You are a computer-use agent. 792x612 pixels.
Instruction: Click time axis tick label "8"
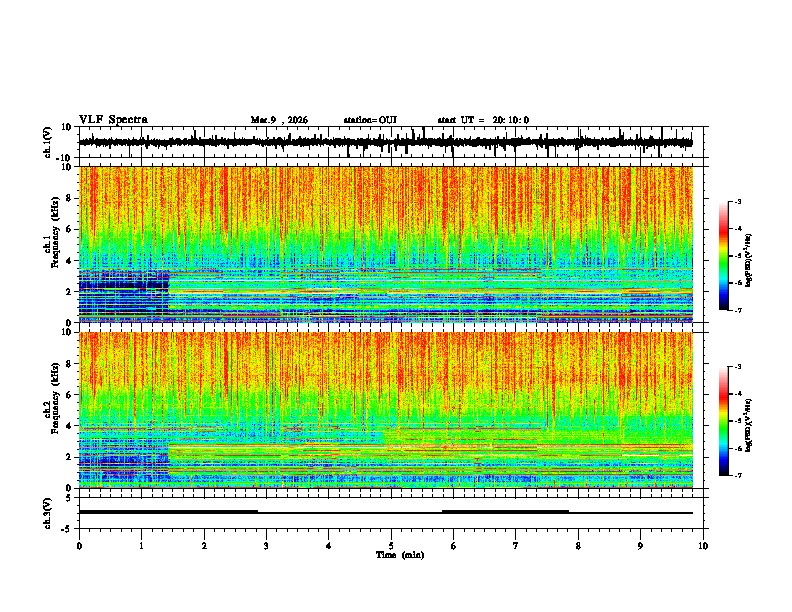[x=578, y=546]
